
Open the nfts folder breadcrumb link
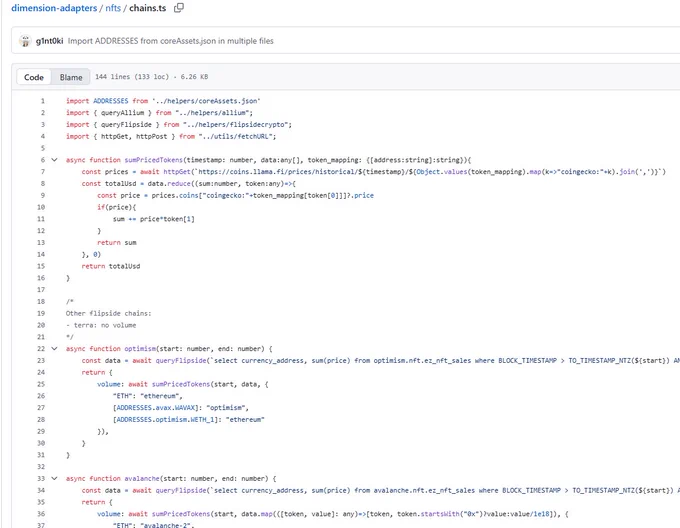tap(113, 8)
